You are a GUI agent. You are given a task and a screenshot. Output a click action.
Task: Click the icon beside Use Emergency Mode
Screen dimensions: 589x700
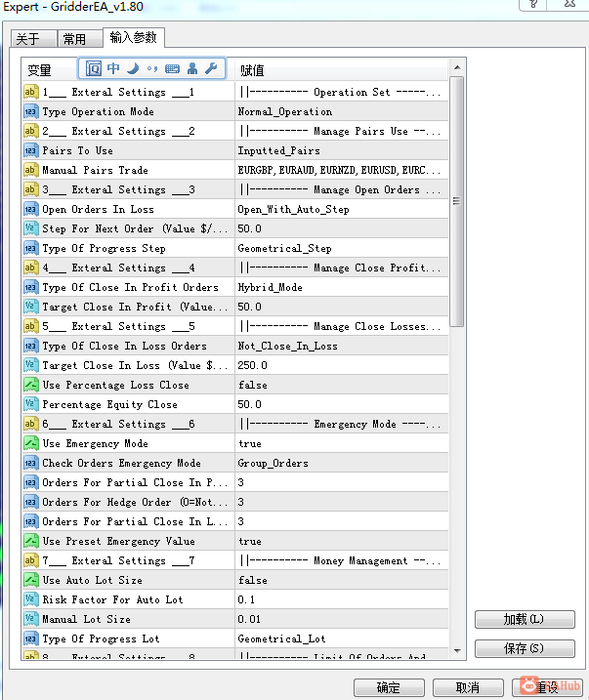click(x=31, y=443)
